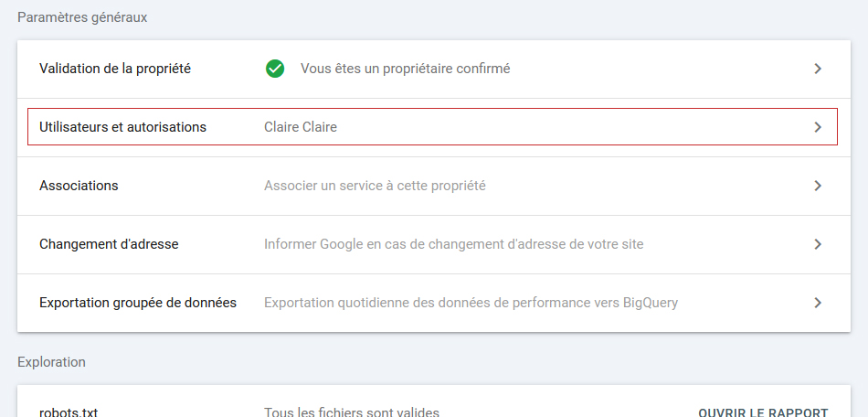Viewport: 868px width, 417px height.
Task: Click the Informer Google address change description
Action: click(x=453, y=244)
